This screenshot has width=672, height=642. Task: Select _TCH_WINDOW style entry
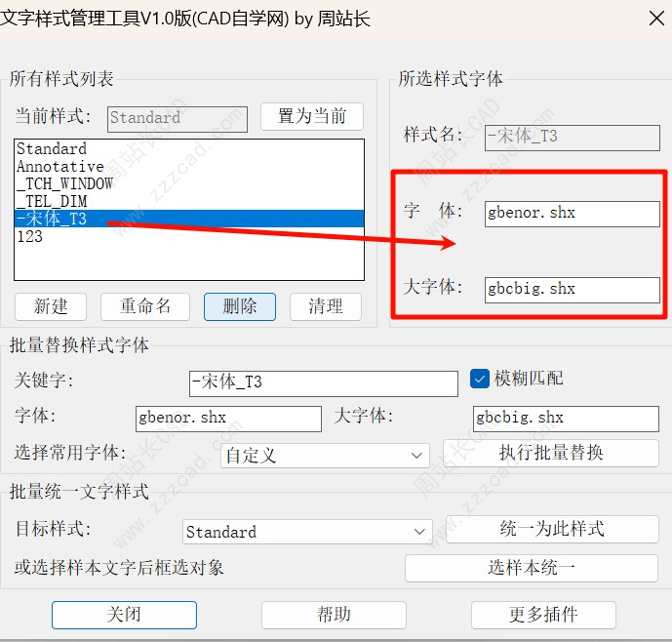(64, 183)
